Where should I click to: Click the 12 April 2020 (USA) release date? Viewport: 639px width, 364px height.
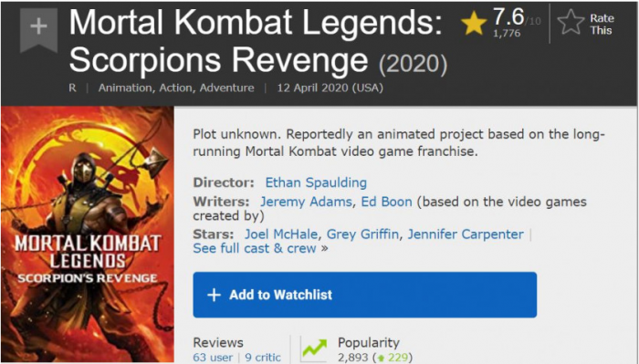tap(330, 88)
